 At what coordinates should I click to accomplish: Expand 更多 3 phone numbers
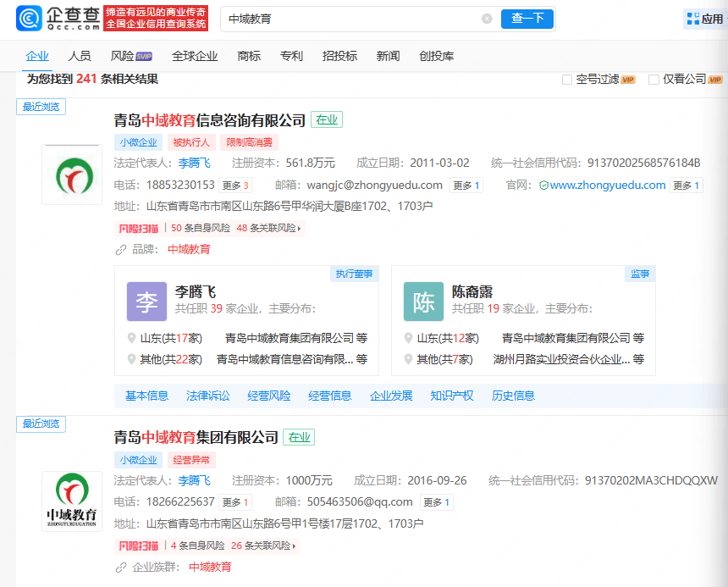point(235,186)
